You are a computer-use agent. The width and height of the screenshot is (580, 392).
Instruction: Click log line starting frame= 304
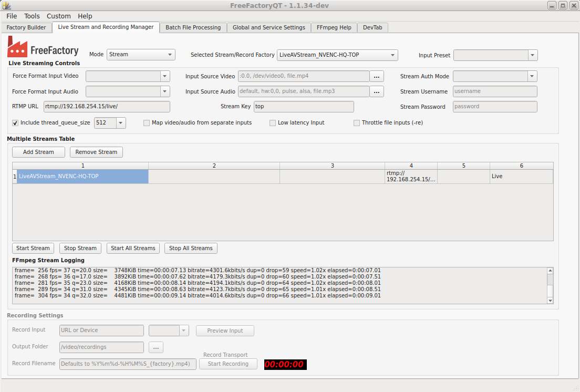point(198,295)
